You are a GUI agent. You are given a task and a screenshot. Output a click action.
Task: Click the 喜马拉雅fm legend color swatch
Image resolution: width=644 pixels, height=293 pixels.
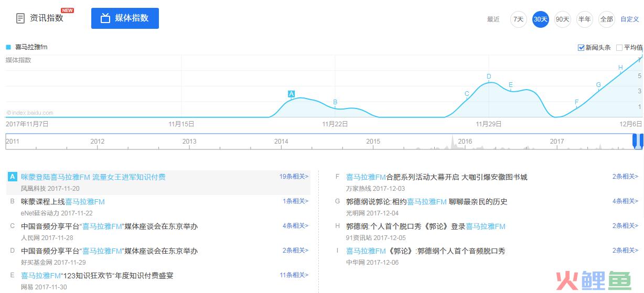(8, 47)
